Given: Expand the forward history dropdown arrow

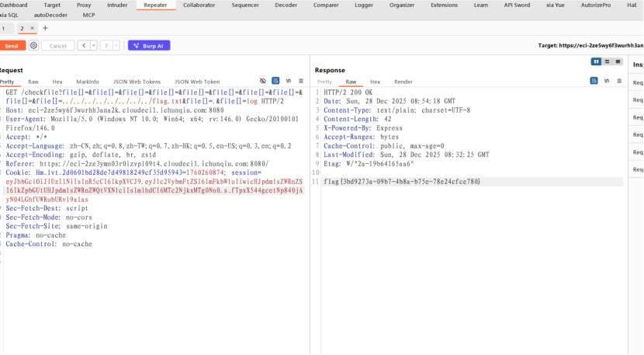Looking at the screenshot, I should 116,46.
